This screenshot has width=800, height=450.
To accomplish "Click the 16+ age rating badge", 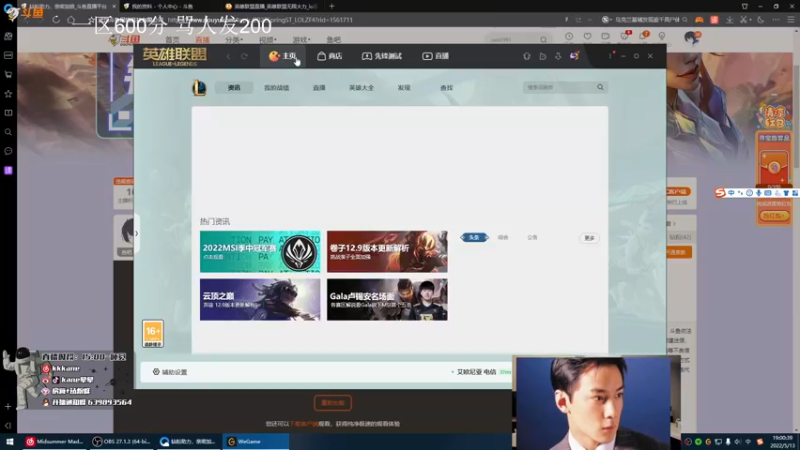I will (153, 334).
